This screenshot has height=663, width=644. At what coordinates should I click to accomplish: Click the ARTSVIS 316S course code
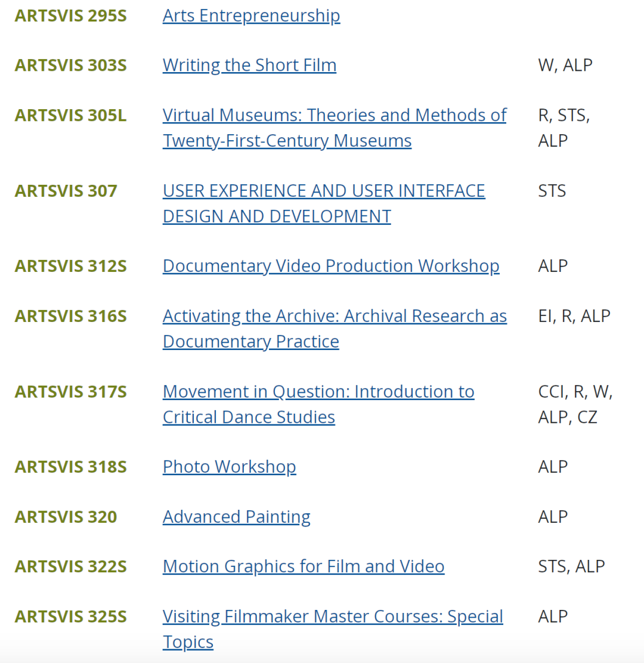[70, 316]
